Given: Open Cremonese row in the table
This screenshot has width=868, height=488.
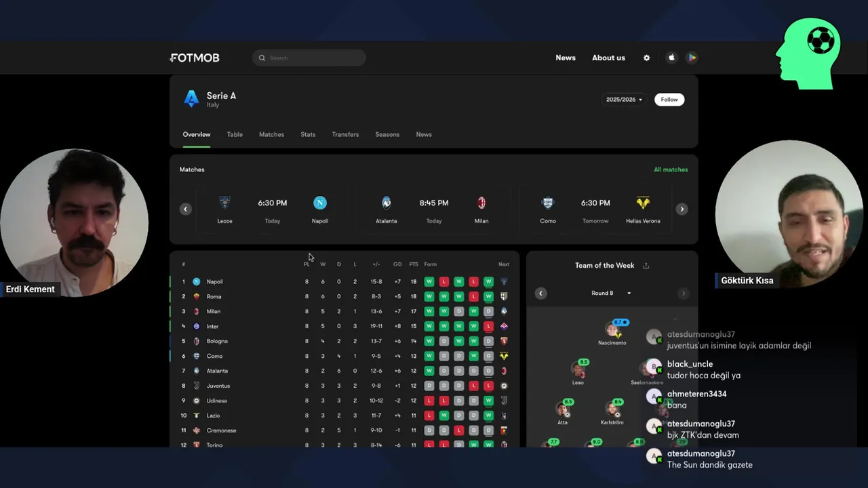Looking at the screenshot, I should coord(344,430).
